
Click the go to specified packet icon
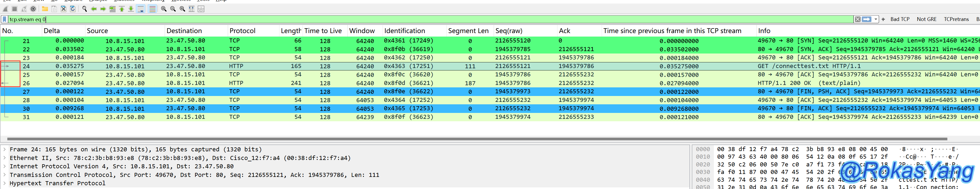(x=112, y=9)
